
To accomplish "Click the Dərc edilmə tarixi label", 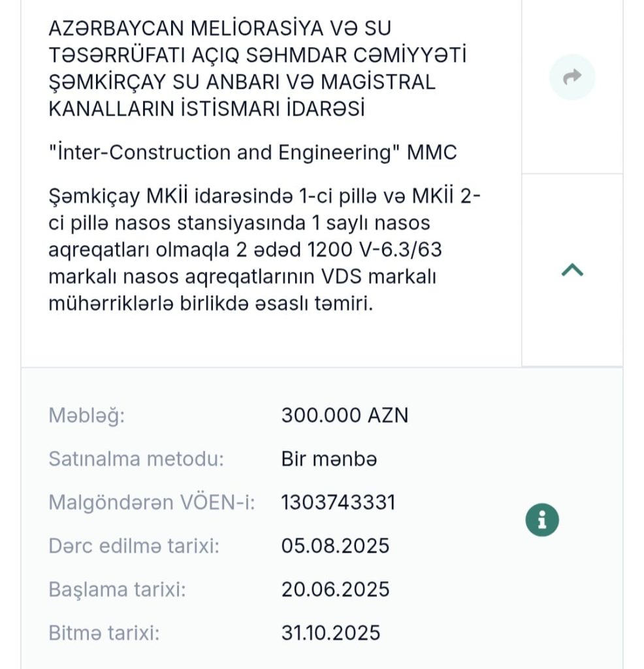I will coord(134,546).
